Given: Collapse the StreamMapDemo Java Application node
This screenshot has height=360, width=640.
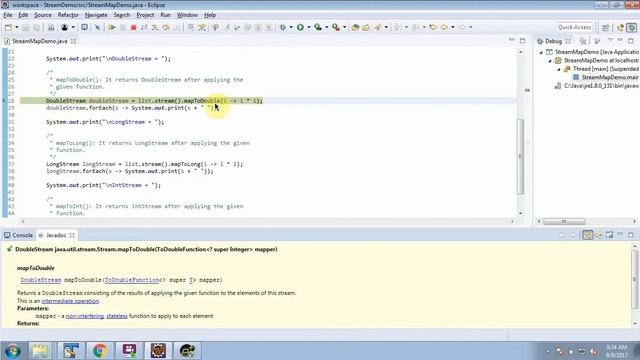Looking at the screenshot, I should 541,52.
